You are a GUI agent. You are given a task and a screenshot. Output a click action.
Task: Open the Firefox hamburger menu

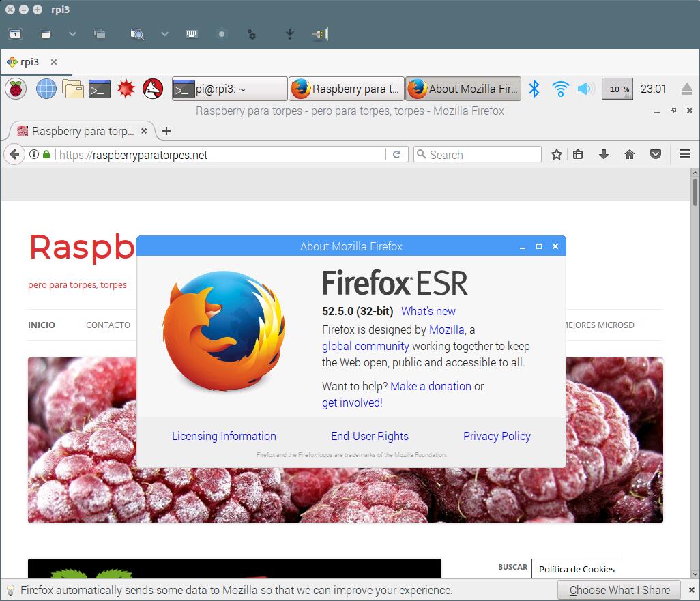click(x=685, y=155)
